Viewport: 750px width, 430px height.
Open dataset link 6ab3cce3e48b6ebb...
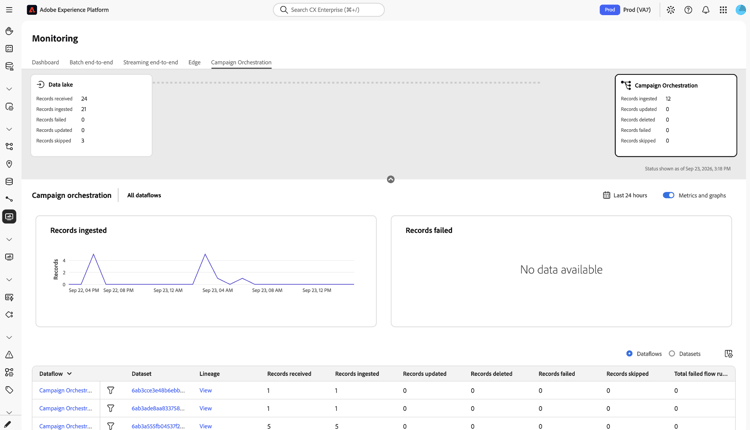(158, 390)
